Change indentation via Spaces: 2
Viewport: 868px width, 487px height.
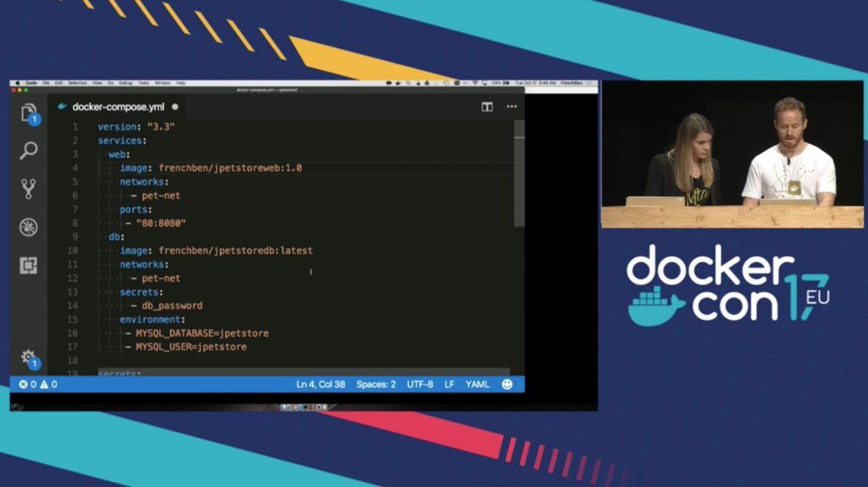pyautogui.click(x=376, y=384)
